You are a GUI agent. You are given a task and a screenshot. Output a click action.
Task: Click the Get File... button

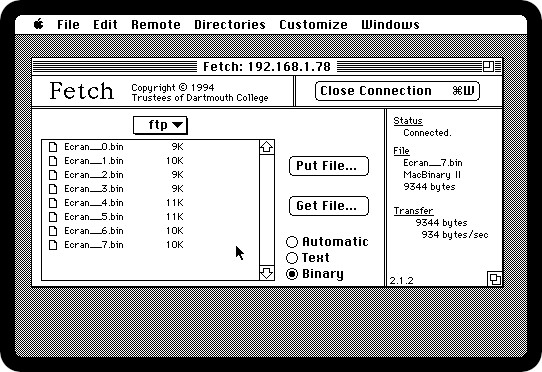tap(329, 206)
